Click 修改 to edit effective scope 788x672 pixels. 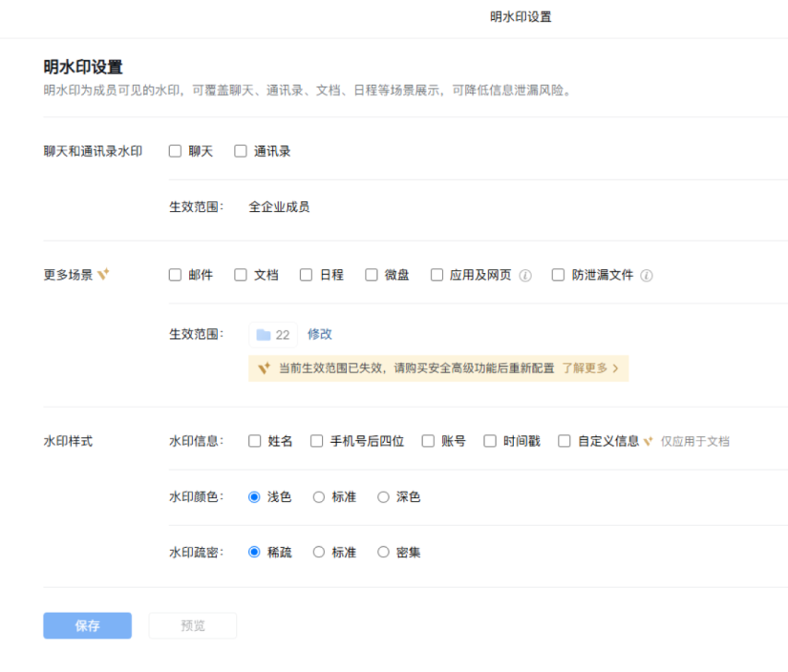click(x=320, y=334)
